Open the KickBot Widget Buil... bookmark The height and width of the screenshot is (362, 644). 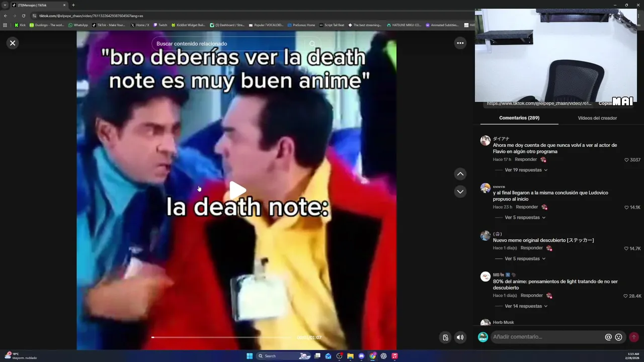point(188,25)
